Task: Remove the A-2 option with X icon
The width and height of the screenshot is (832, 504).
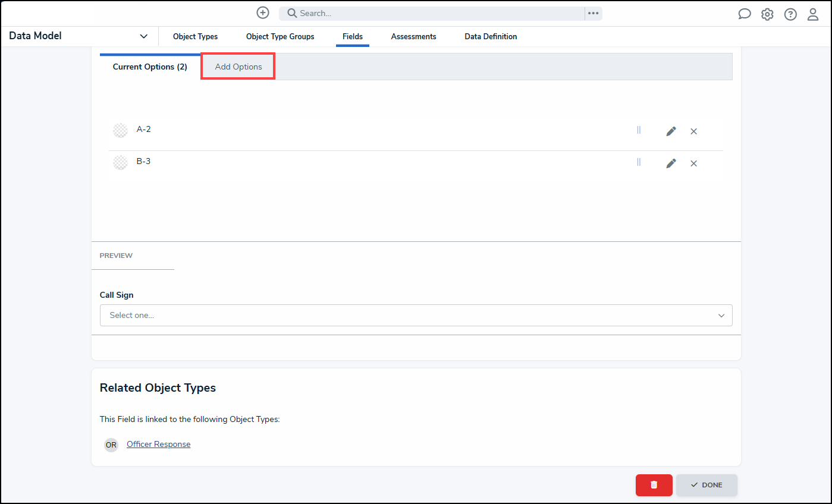Action: 693,131
